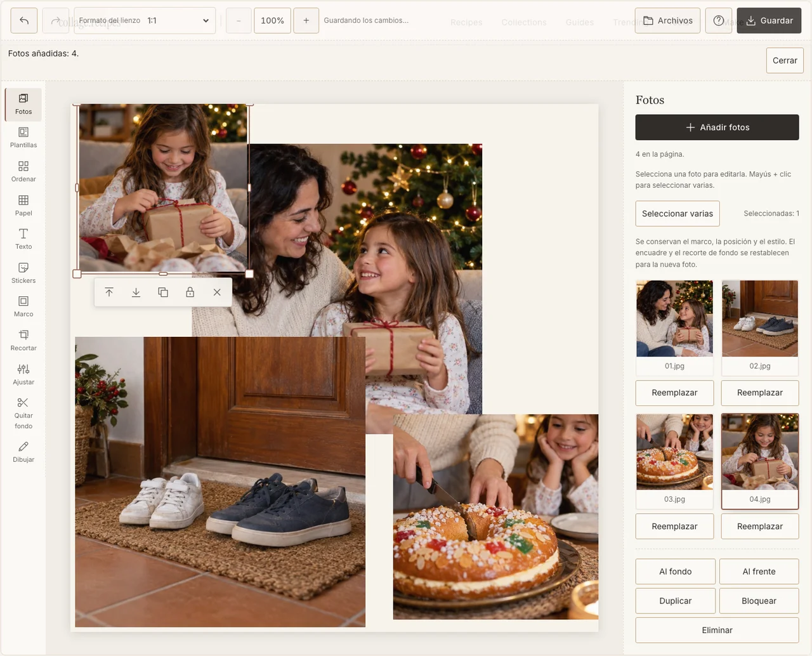This screenshot has width=812, height=656.
Task: Click the Al frente button
Action: [x=759, y=572]
